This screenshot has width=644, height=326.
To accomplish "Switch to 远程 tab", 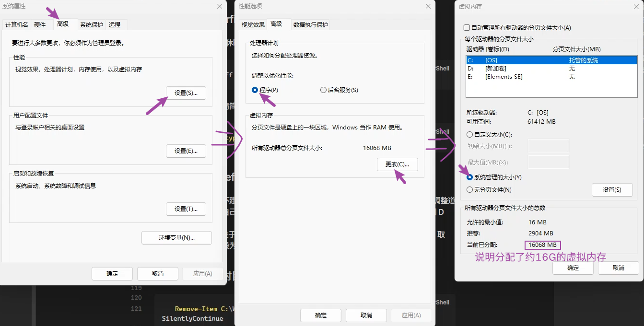I will 115,25.
